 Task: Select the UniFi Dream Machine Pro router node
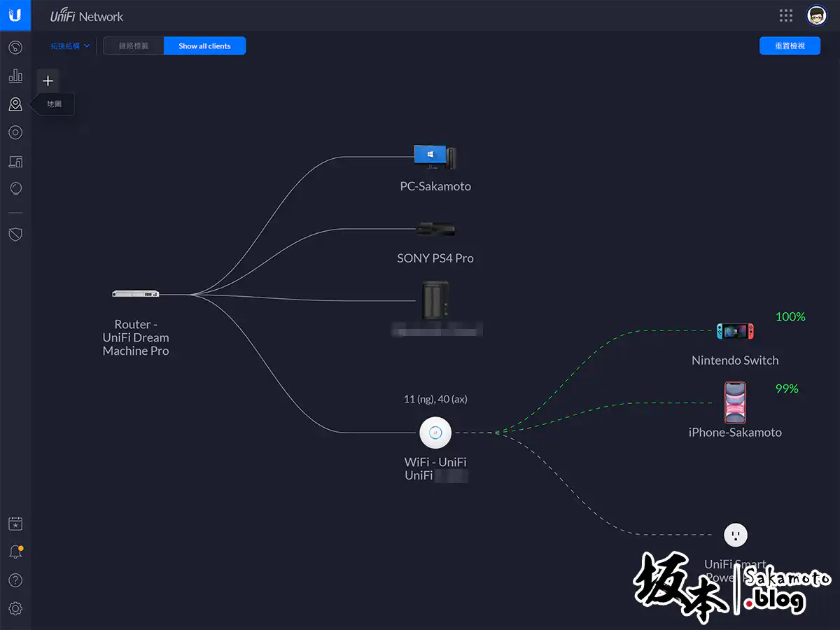point(136,294)
